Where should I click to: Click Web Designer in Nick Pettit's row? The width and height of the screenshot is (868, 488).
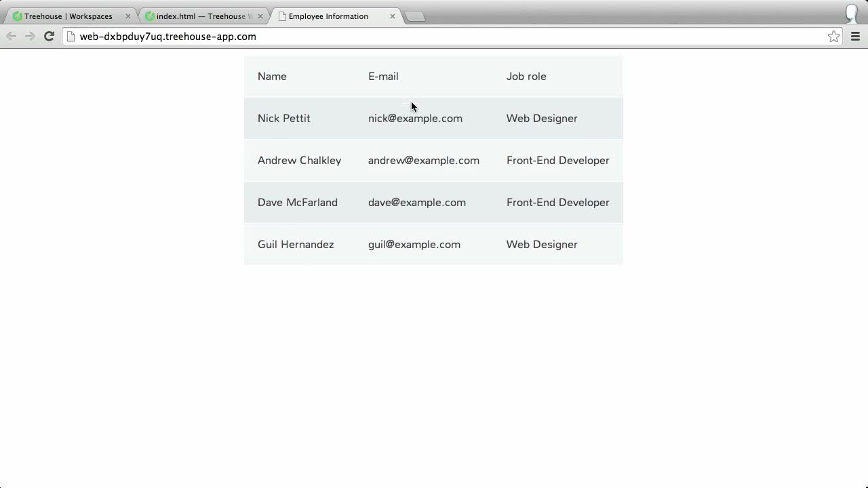click(542, 119)
